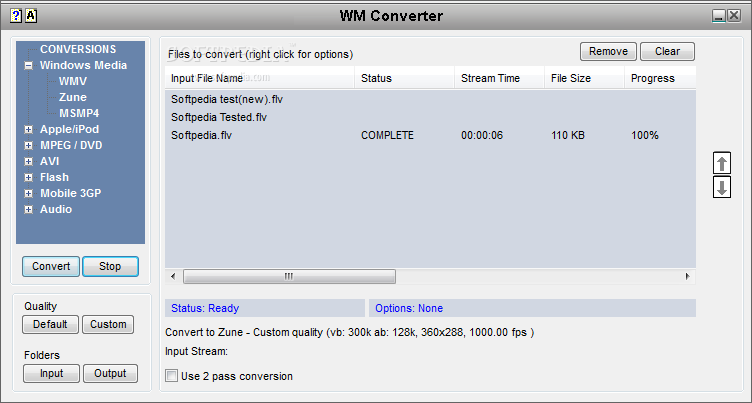This screenshot has height=403, width=752.
Task: Expand the MPEG / DVD tree node
Action: pos(29,145)
